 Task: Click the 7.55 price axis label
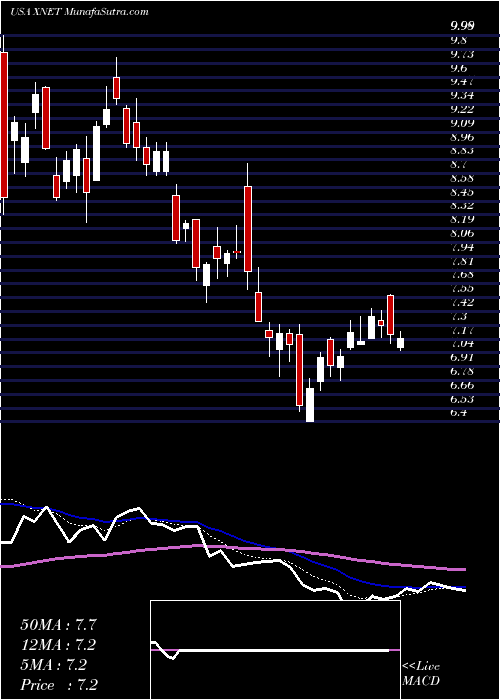(462, 288)
